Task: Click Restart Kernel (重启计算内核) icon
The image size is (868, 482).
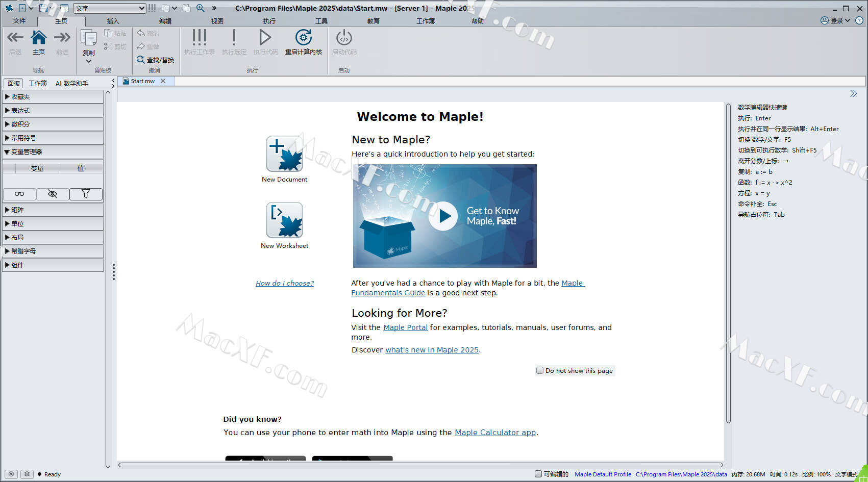Action: pyautogui.click(x=304, y=37)
